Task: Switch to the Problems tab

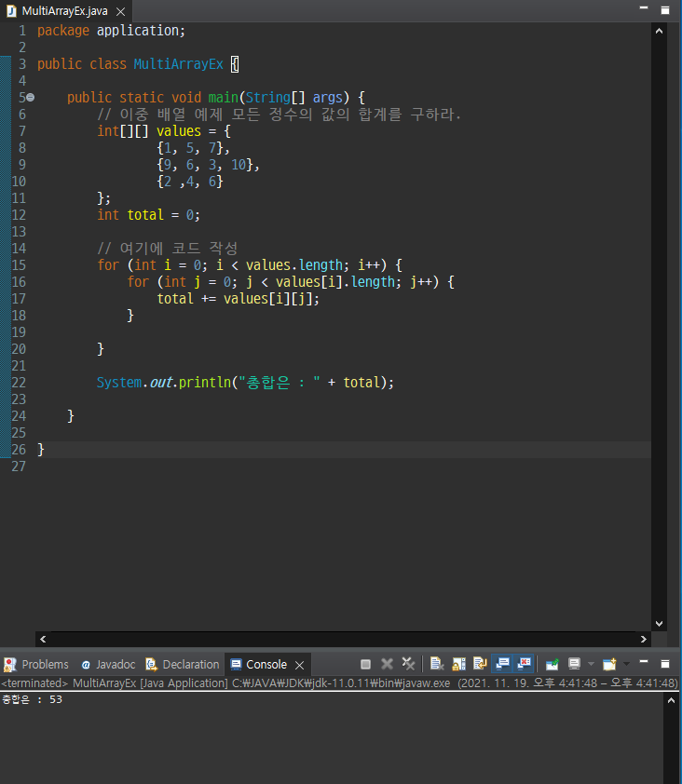Action: click(x=36, y=665)
